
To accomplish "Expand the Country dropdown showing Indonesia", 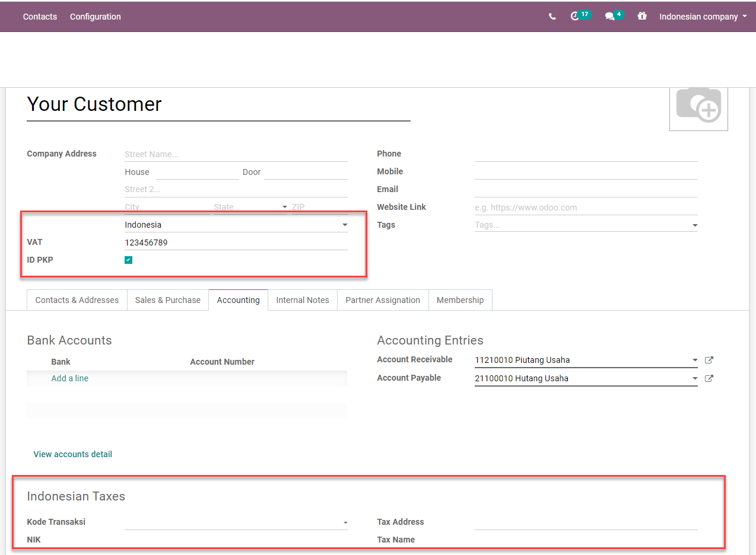I will (x=345, y=225).
